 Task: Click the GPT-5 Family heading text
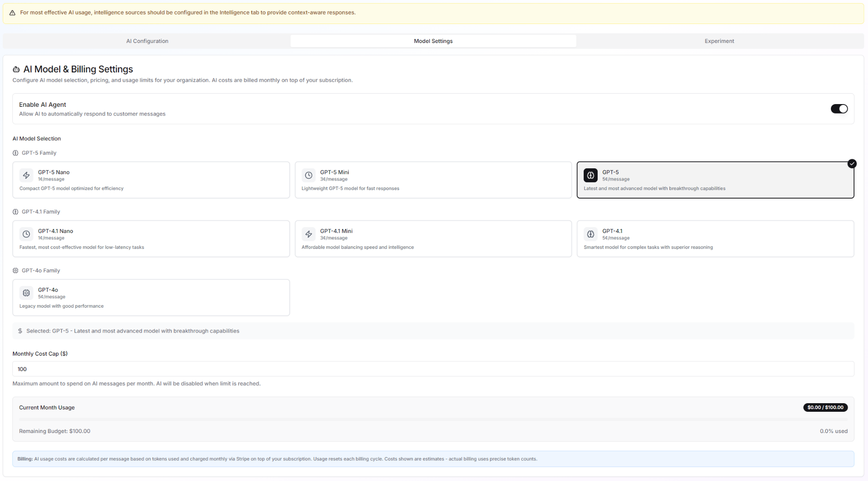(x=39, y=153)
